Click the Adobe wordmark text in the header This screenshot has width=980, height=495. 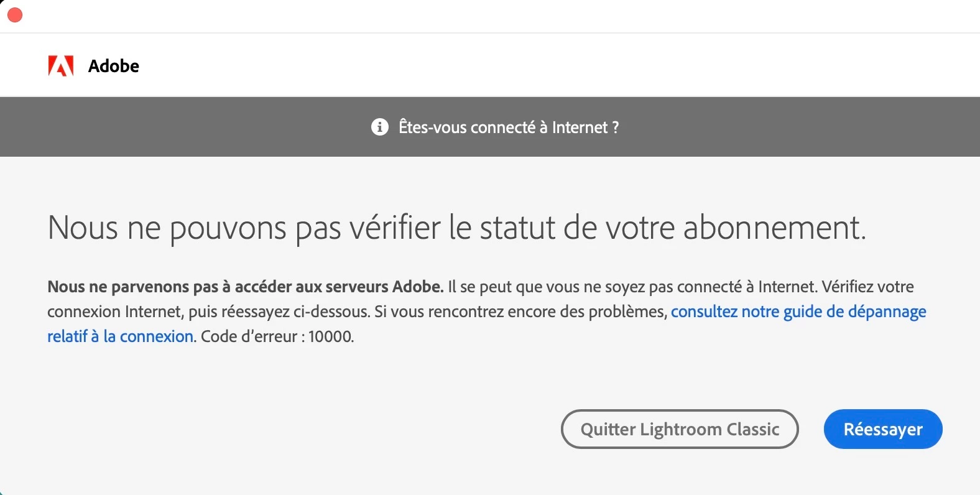[114, 66]
